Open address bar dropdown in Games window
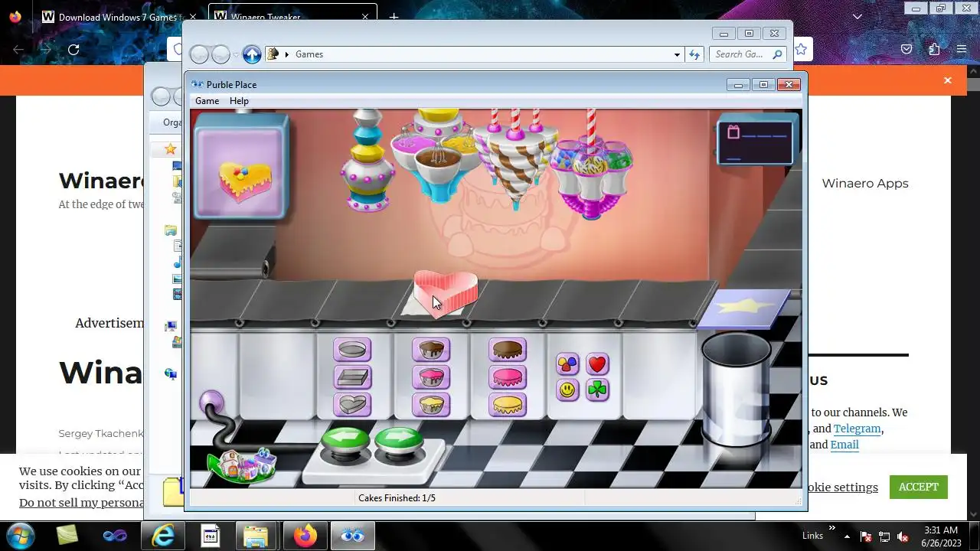 pyautogui.click(x=677, y=54)
